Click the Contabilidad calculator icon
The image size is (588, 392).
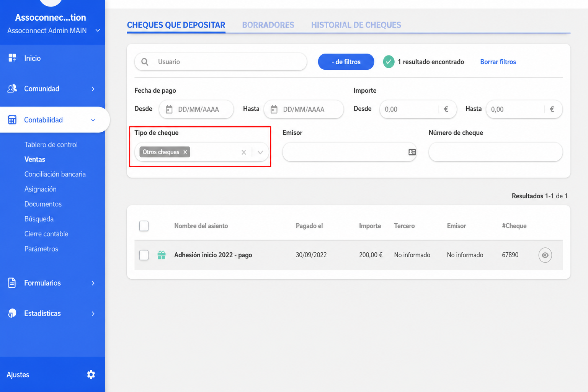(12, 120)
